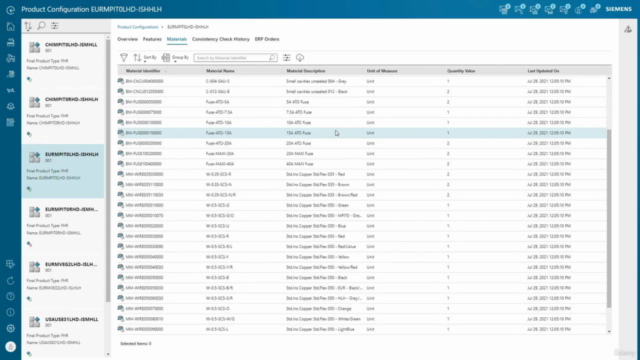Click scroll-down arrow of materials table
640x360 pixels.
(609, 331)
